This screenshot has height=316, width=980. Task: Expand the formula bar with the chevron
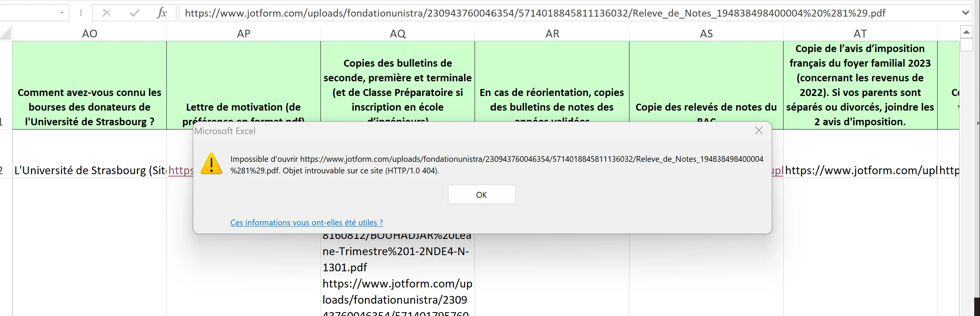coord(965,13)
